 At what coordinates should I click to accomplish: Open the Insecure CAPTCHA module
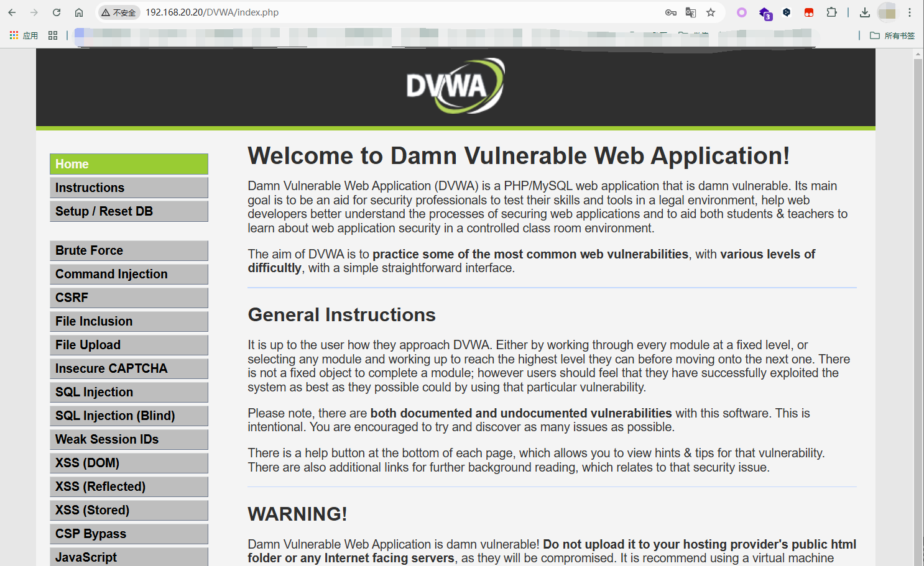pyautogui.click(x=129, y=368)
